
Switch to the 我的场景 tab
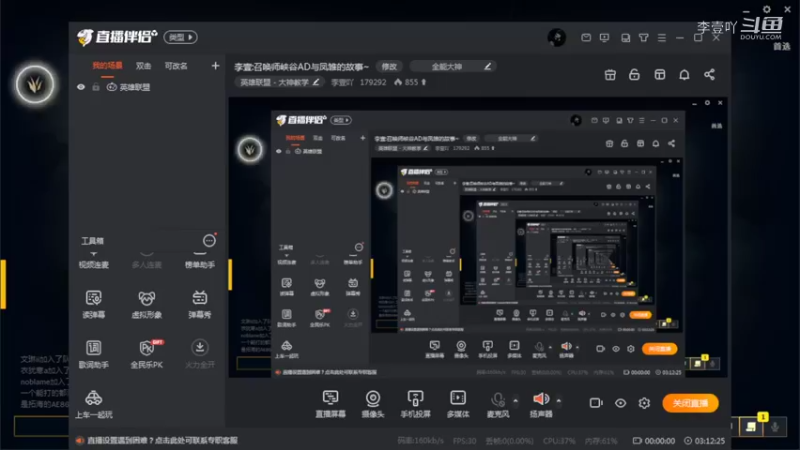107,66
